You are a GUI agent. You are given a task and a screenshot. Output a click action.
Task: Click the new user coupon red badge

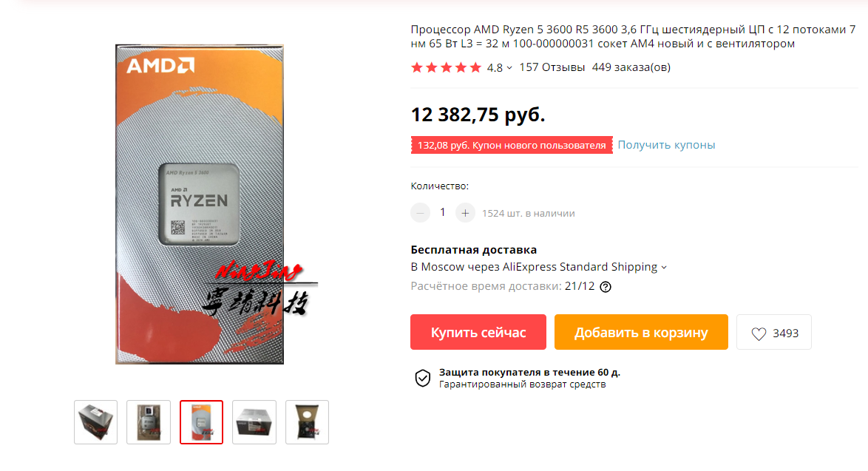pos(512,145)
